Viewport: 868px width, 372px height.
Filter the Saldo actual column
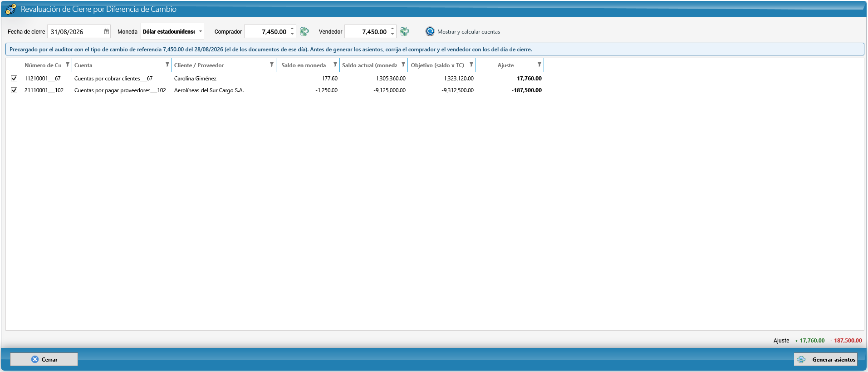pos(403,65)
